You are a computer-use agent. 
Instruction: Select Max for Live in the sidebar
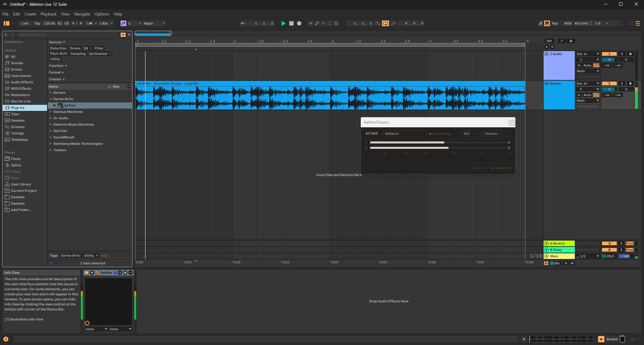[x=22, y=101]
